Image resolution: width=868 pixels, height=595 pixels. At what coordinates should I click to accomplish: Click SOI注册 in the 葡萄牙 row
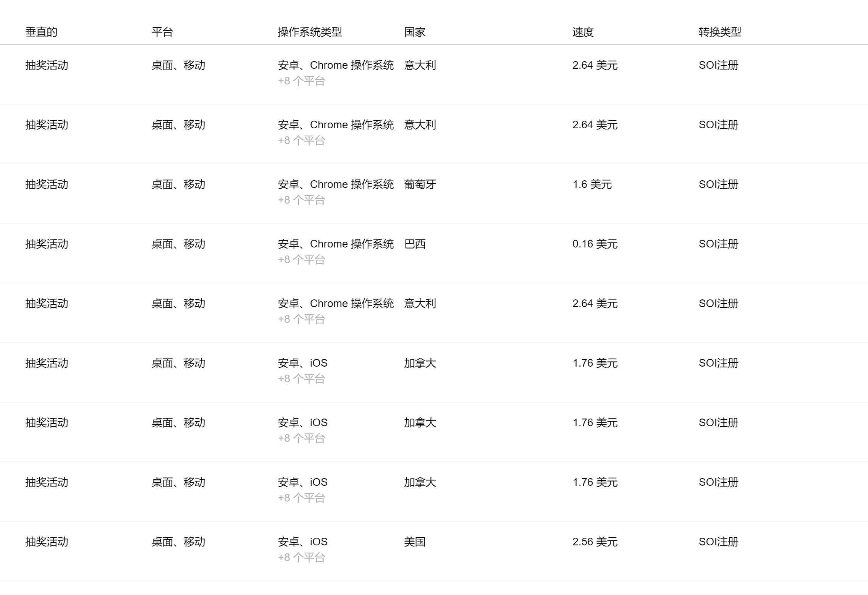(718, 184)
